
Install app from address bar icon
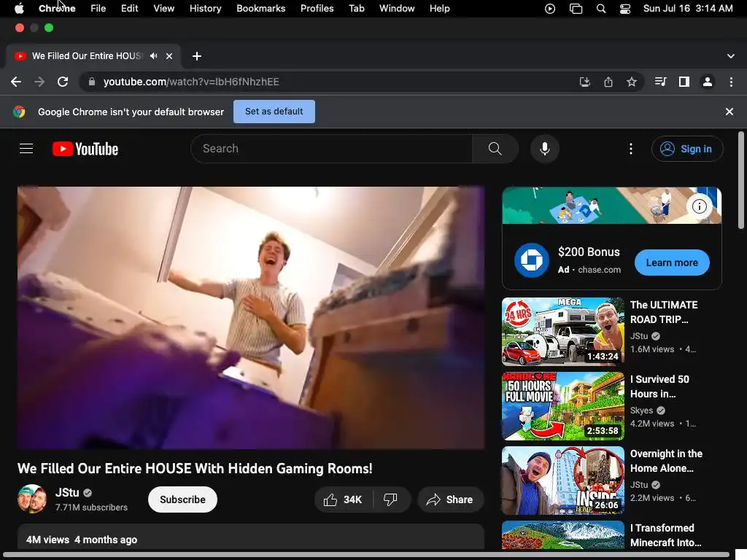pyautogui.click(x=584, y=82)
